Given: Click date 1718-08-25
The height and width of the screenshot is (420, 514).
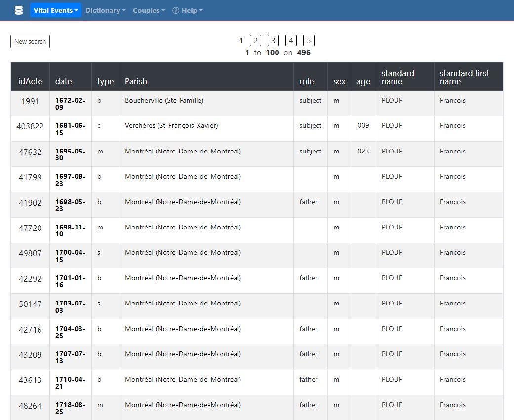Looking at the screenshot, I should click(70, 408).
